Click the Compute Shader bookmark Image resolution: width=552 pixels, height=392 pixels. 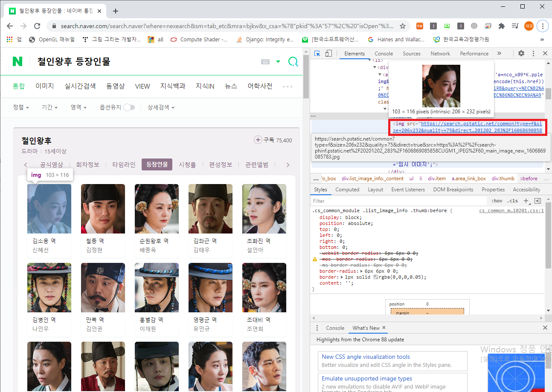point(199,40)
